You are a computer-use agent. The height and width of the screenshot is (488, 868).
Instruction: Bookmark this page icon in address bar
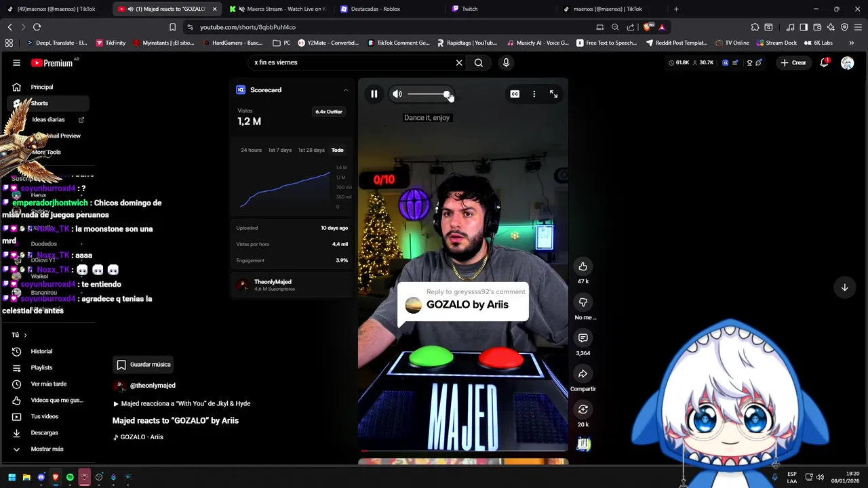pyautogui.click(x=172, y=27)
